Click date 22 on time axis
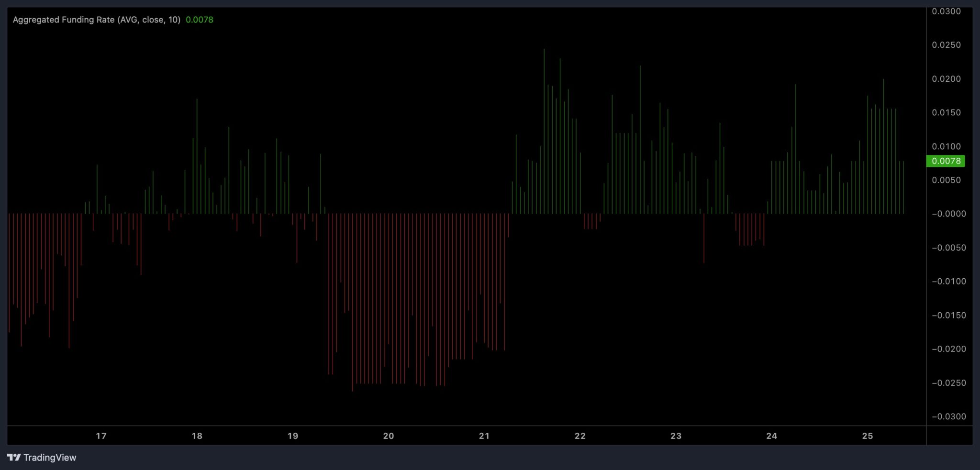The image size is (980, 470). click(x=580, y=436)
